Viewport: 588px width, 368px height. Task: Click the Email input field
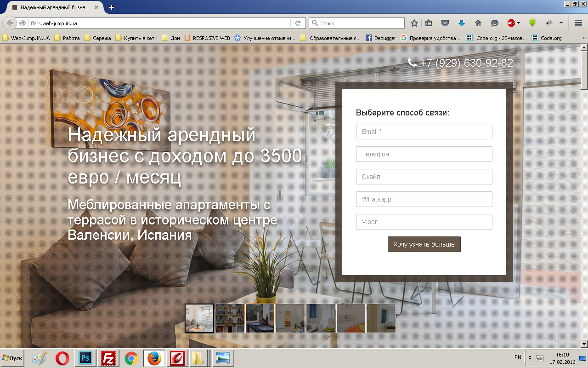pyautogui.click(x=424, y=132)
